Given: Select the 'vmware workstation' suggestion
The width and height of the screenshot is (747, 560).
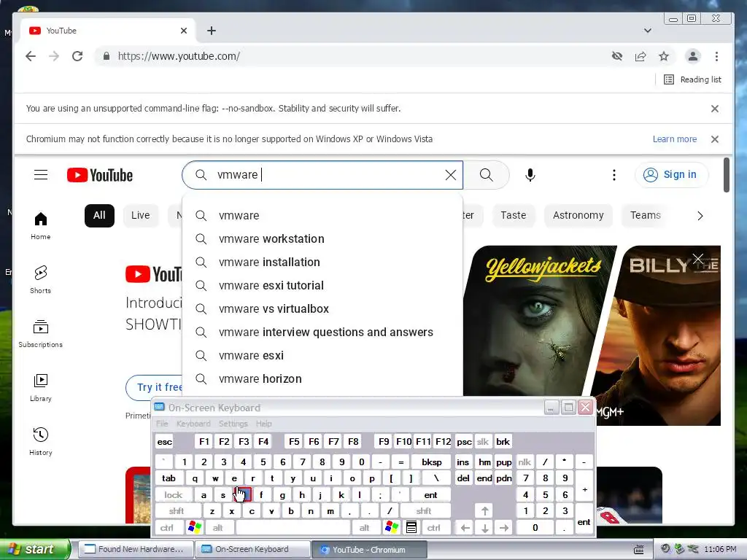Looking at the screenshot, I should tap(322, 238).
